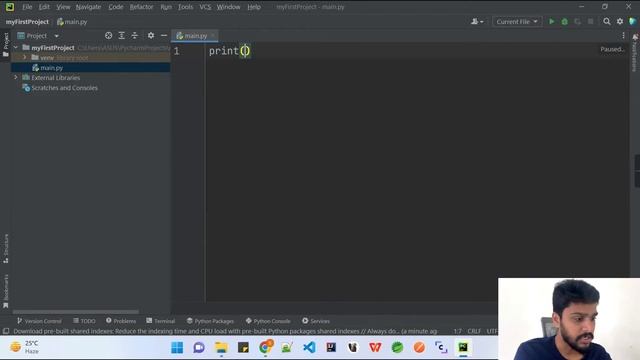The height and width of the screenshot is (360, 640).
Task: Click the Stop process icon
Action: [591, 22]
